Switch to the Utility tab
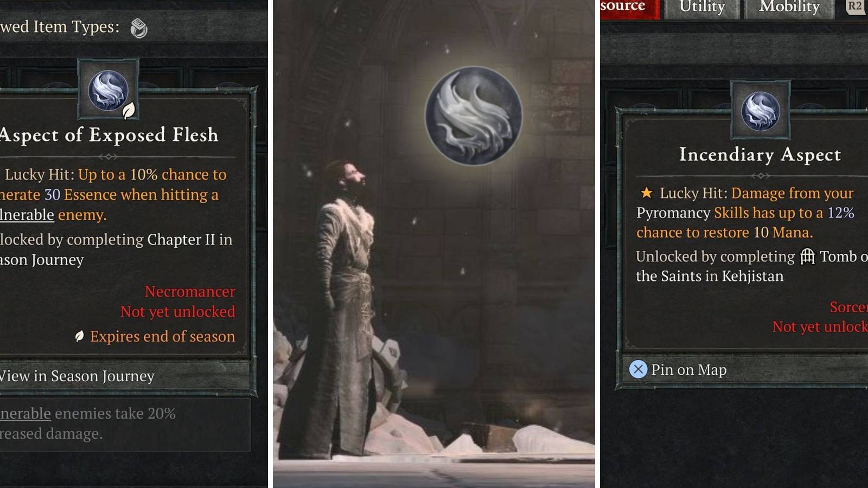The width and height of the screenshot is (868, 488). pyautogui.click(x=702, y=8)
